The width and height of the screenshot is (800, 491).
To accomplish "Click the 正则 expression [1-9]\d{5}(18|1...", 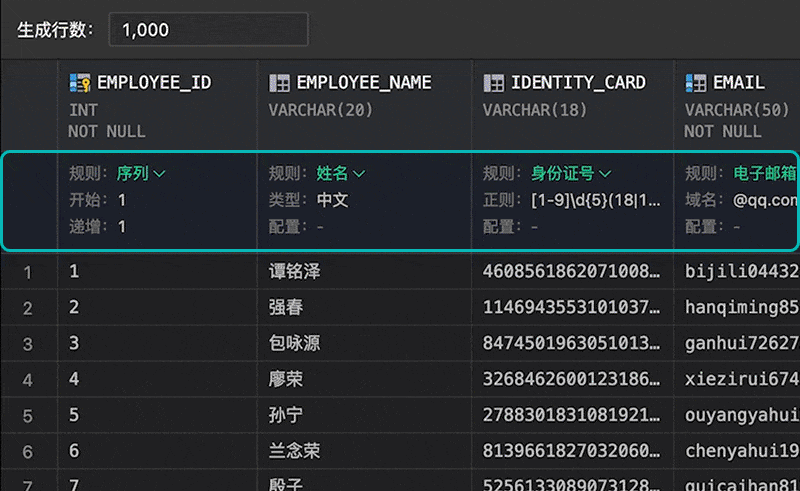I will (596, 200).
